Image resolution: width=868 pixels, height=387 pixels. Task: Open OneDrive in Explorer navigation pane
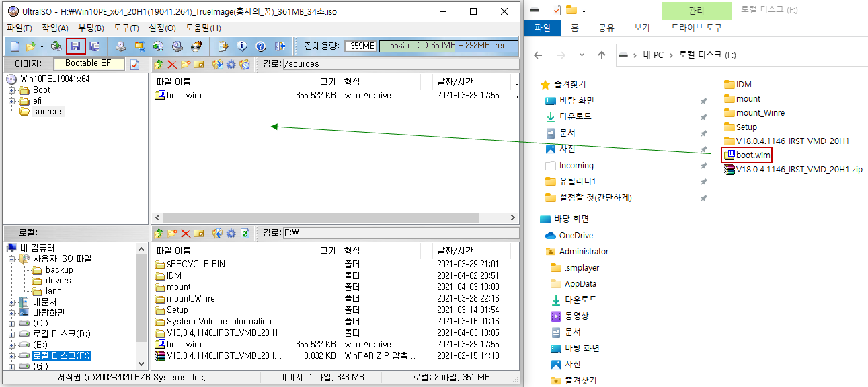tap(576, 236)
